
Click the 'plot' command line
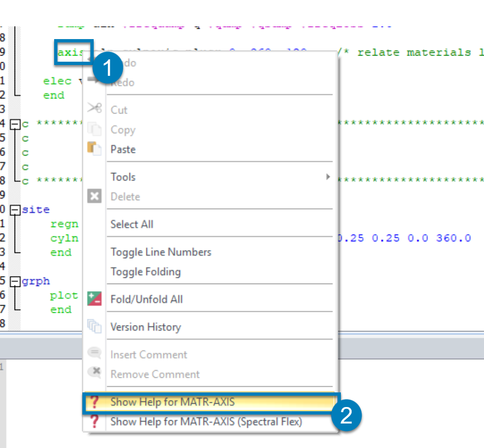64,295
